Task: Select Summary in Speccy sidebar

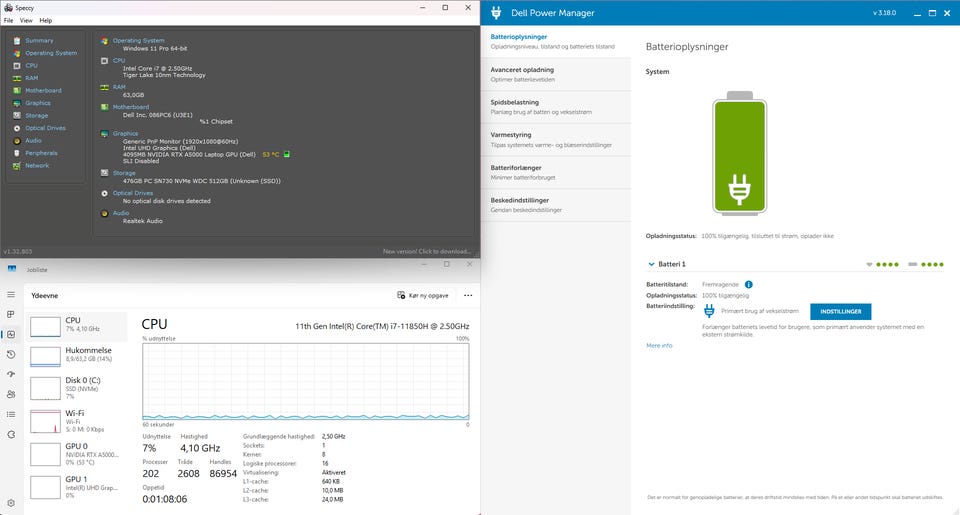Action: tap(39, 40)
